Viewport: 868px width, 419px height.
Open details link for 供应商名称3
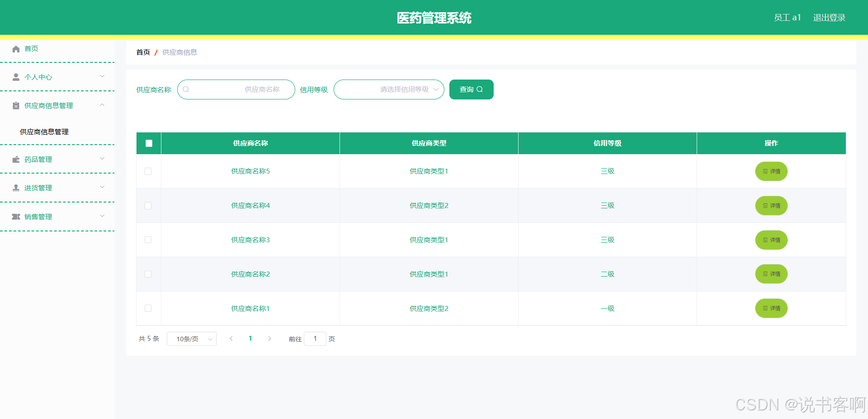[x=250, y=240]
